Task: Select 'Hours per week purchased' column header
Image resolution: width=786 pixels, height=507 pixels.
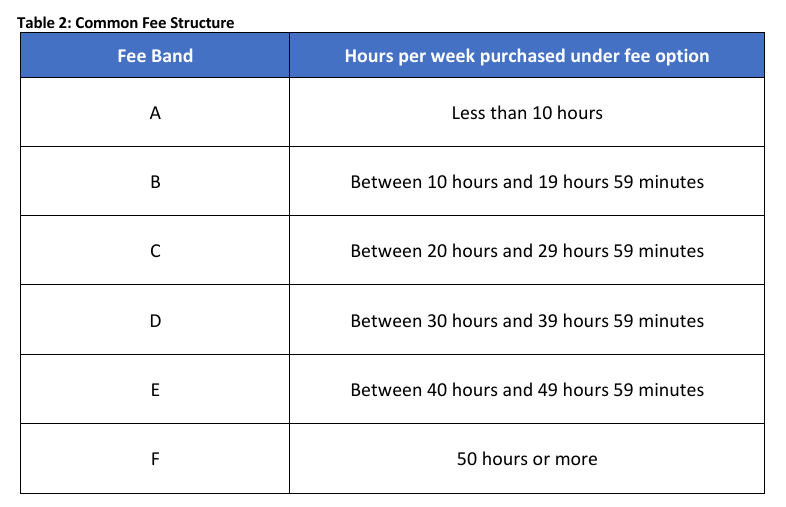Action: coord(526,56)
